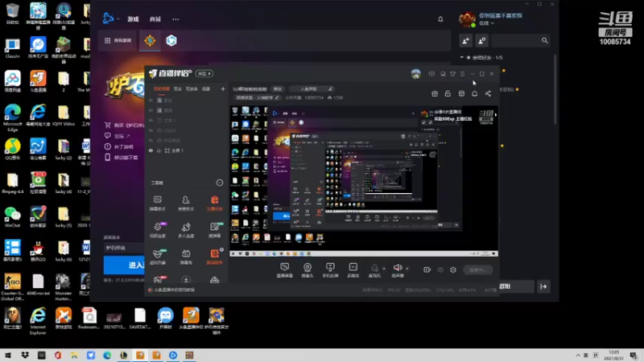Image resolution: width=644 pixels, height=362 pixels.
Task: Edit the 英雄联盟 category pencil icon
Action: [277, 97]
